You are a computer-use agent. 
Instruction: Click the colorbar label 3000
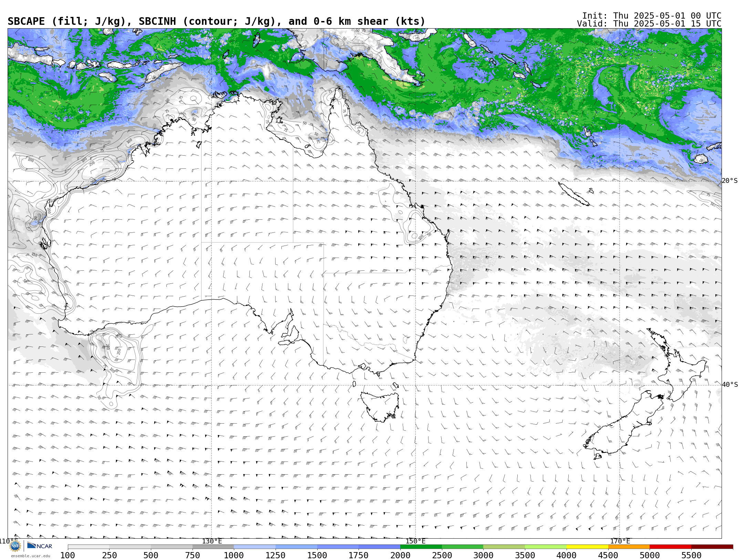click(x=483, y=556)
